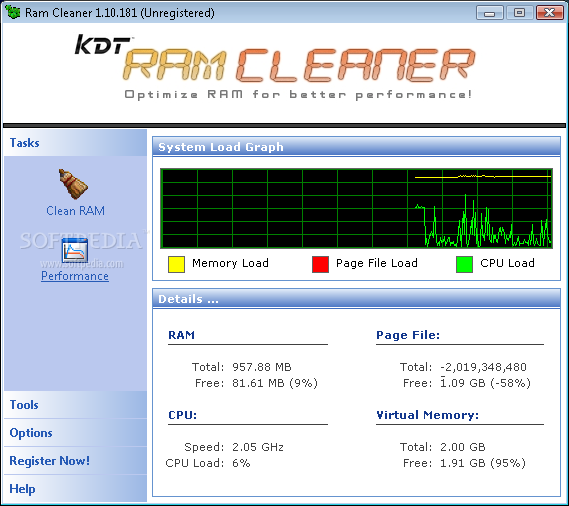Image resolution: width=569 pixels, height=506 pixels.
Task: Open the Performance link
Action: (75, 276)
